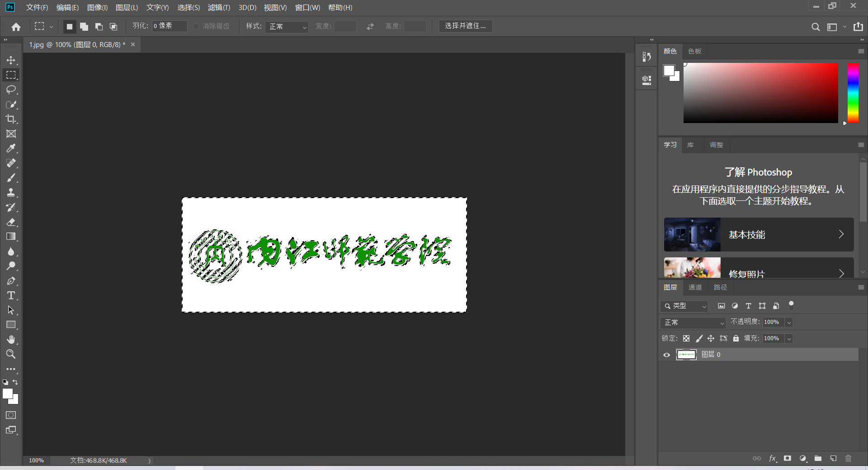Toggle Quick Mask mode
Screen dimensions: 868x470
11,415
